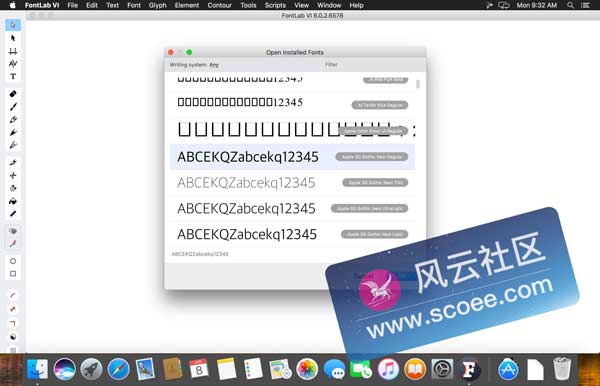Open the Contour menu
The width and height of the screenshot is (600, 386).
point(220,5)
